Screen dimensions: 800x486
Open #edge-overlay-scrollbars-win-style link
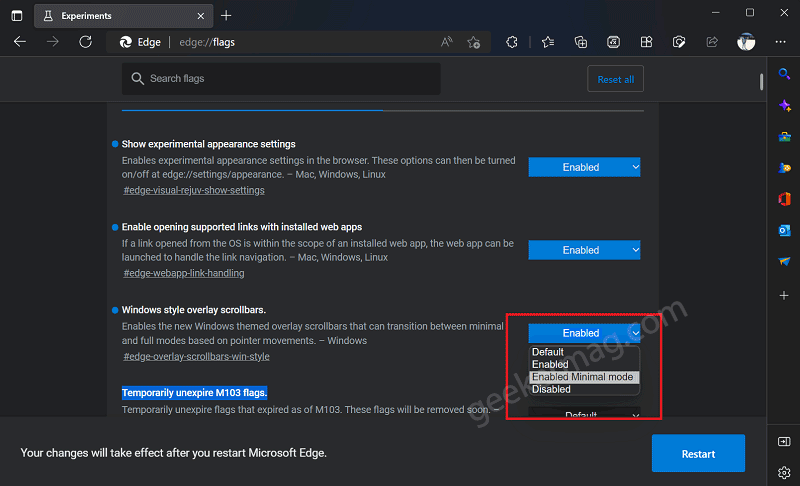coord(196,356)
